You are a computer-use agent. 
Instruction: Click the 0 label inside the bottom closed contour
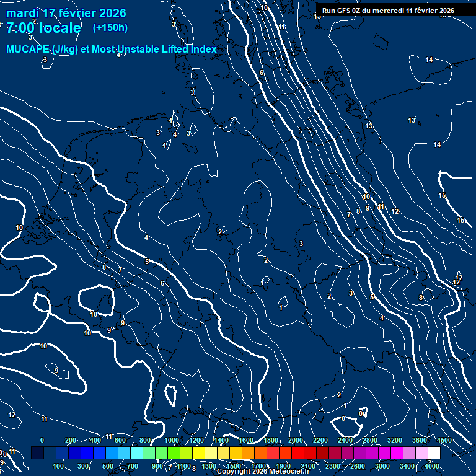pos(343,418)
